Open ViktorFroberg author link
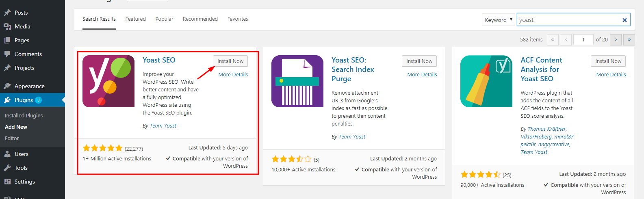 tap(536, 136)
